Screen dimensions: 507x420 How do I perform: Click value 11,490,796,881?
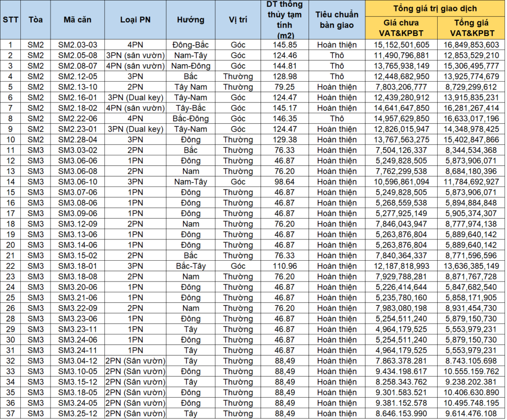[401, 55]
